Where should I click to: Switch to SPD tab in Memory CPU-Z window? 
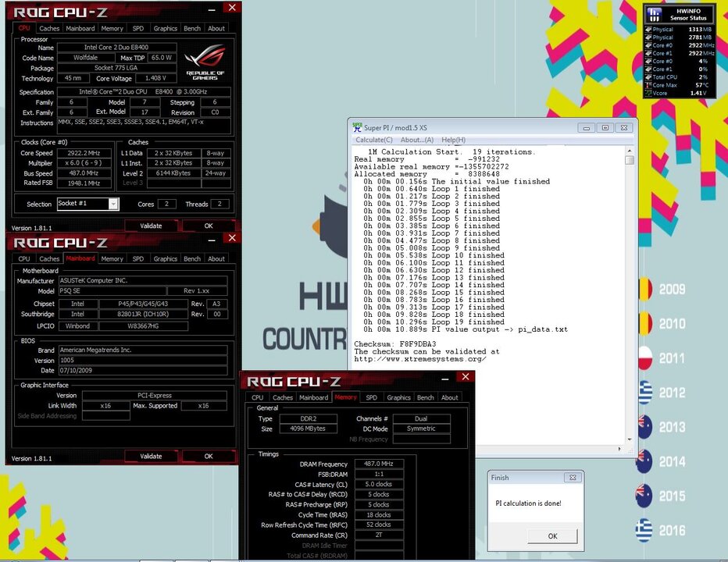372,398
